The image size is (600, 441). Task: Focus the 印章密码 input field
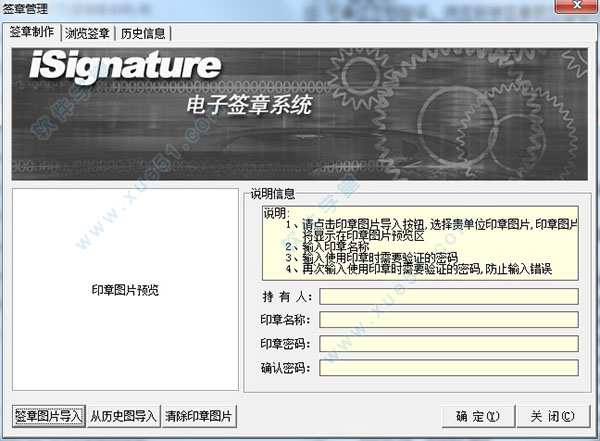tap(449, 344)
